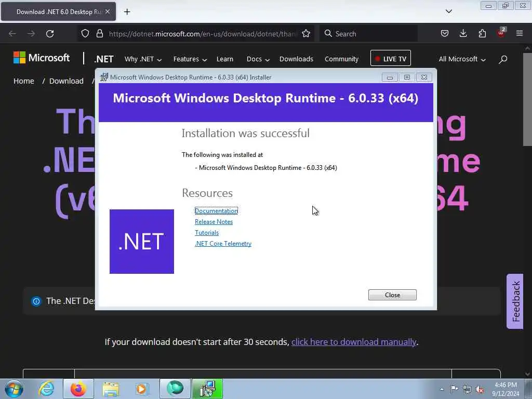Open the Documentation link
This screenshot has height=399, width=532.
coord(216,211)
